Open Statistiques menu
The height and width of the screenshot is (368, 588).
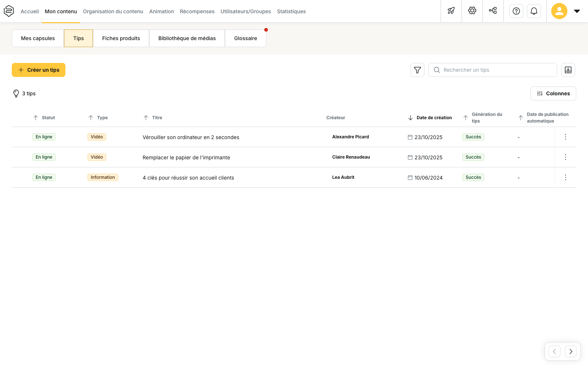291,11
